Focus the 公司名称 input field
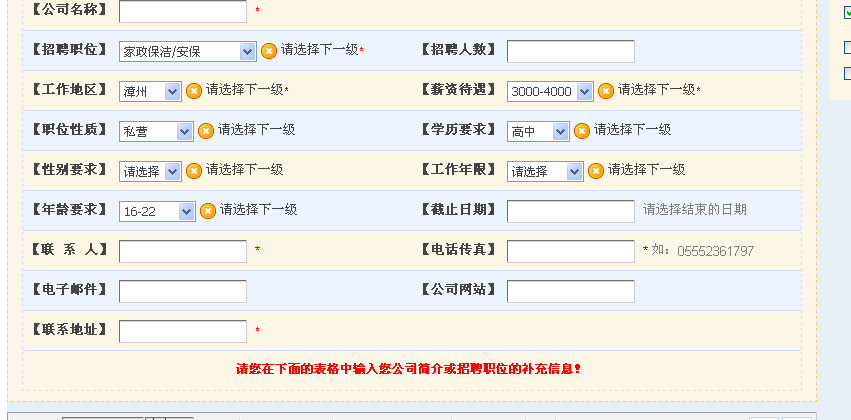This screenshot has width=851, height=420. pyautogui.click(x=183, y=11)
